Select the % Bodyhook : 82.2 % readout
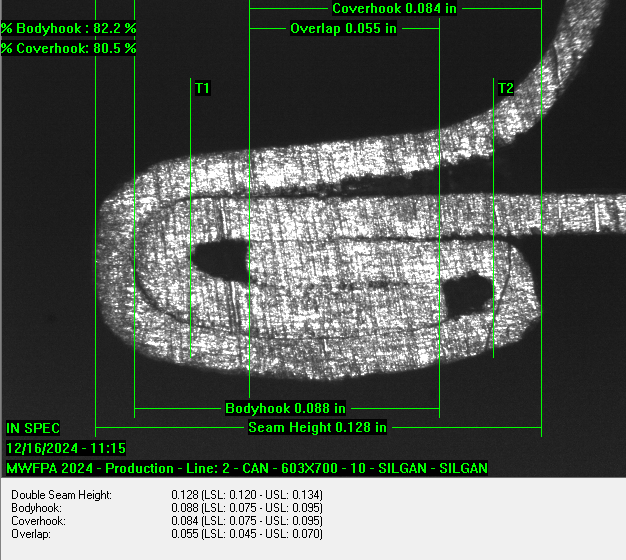This screenshot has width=626, height=560. (x=68, y=28)
